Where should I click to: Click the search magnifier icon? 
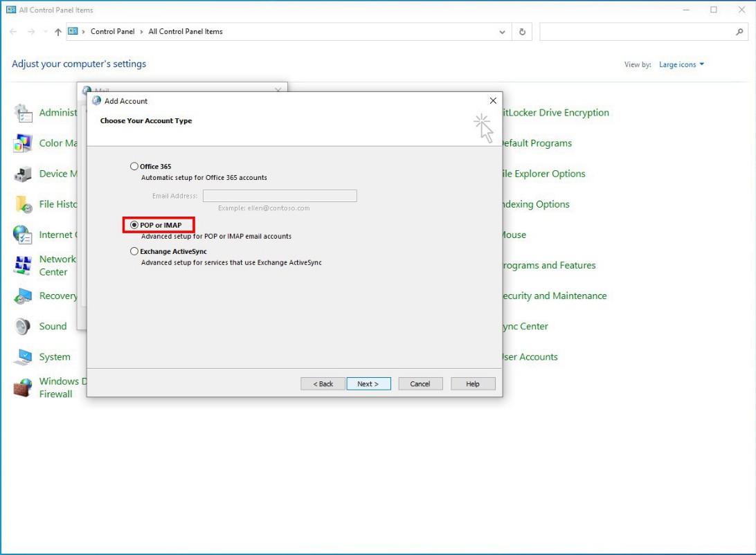click(x=739, y=32)
